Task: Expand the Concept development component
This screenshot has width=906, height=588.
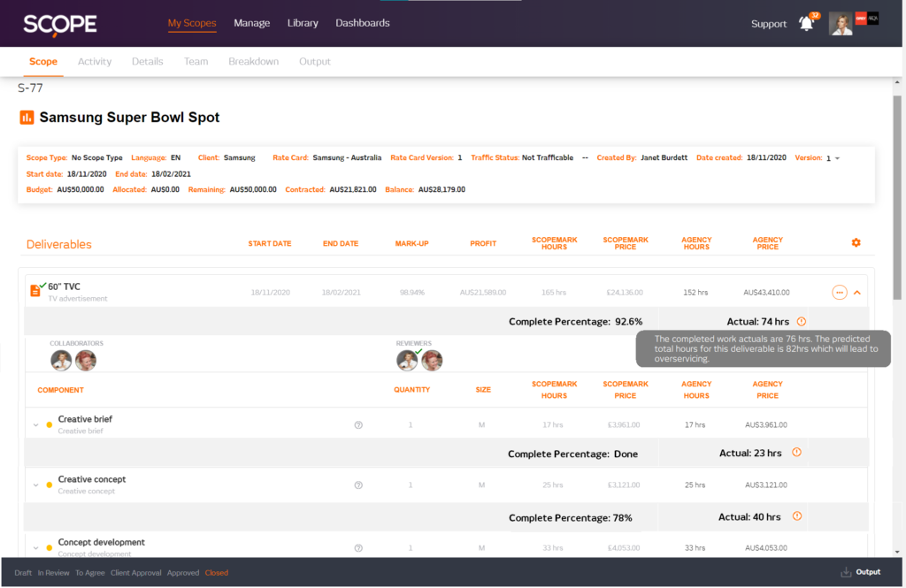Action: 35,547
